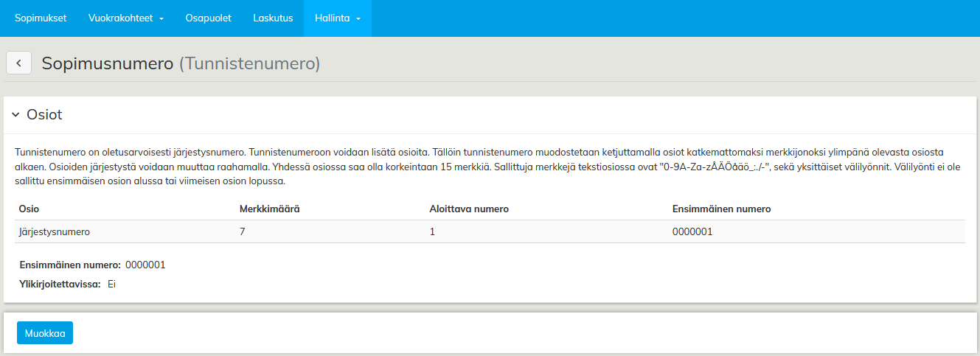Click the Ensimmäinen numero column header
Image resolution: width=980 pixels, height=356 pixels.
tap(721, 209)
